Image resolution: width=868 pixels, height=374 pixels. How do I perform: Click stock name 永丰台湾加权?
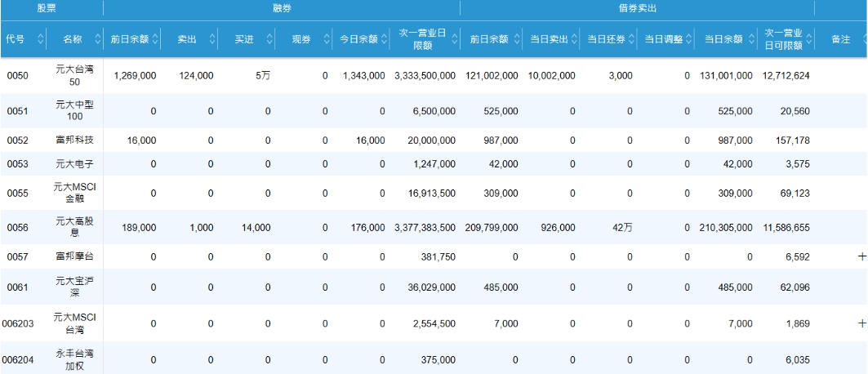pos(75,359)
